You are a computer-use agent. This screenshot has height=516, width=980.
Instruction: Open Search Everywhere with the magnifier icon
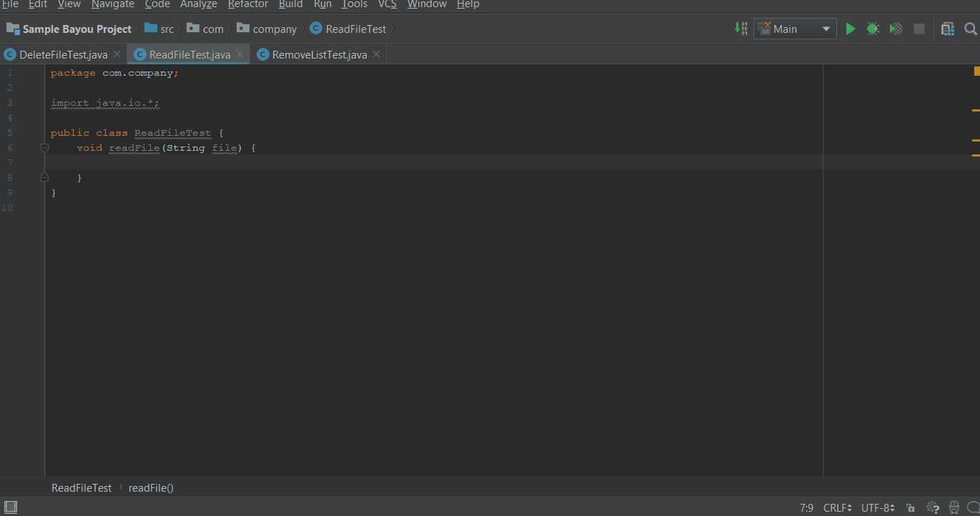pyautogui.click(x=971, y=29)
